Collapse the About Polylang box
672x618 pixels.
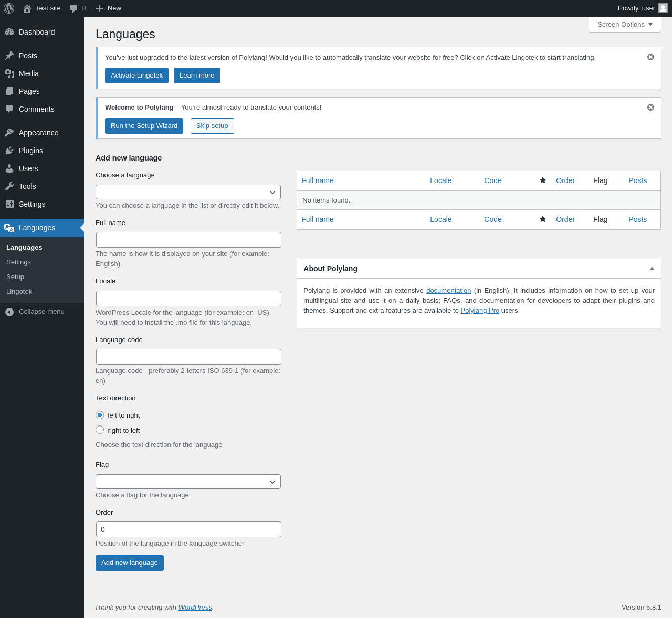coord(652,269)
